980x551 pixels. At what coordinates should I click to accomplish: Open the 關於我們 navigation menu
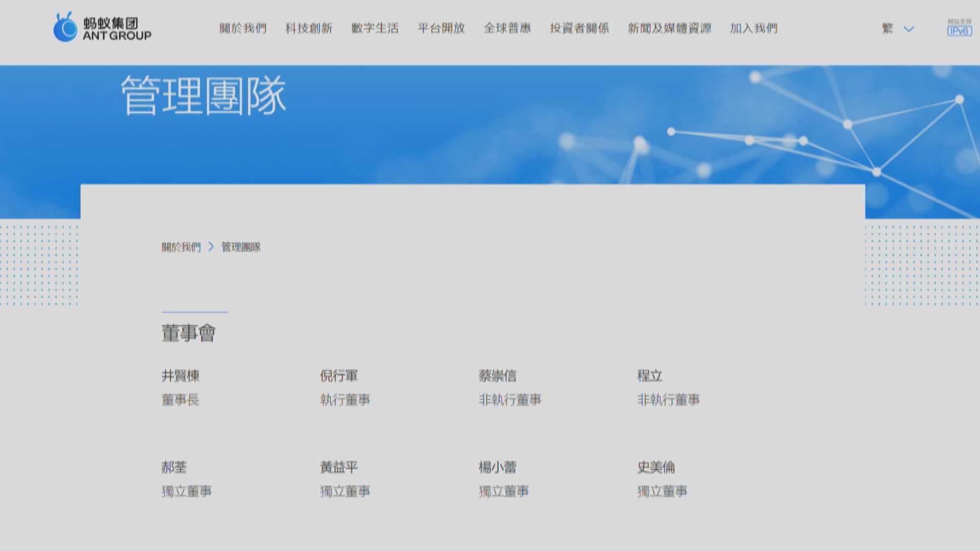pyautogui.click(x=243, y=29)
